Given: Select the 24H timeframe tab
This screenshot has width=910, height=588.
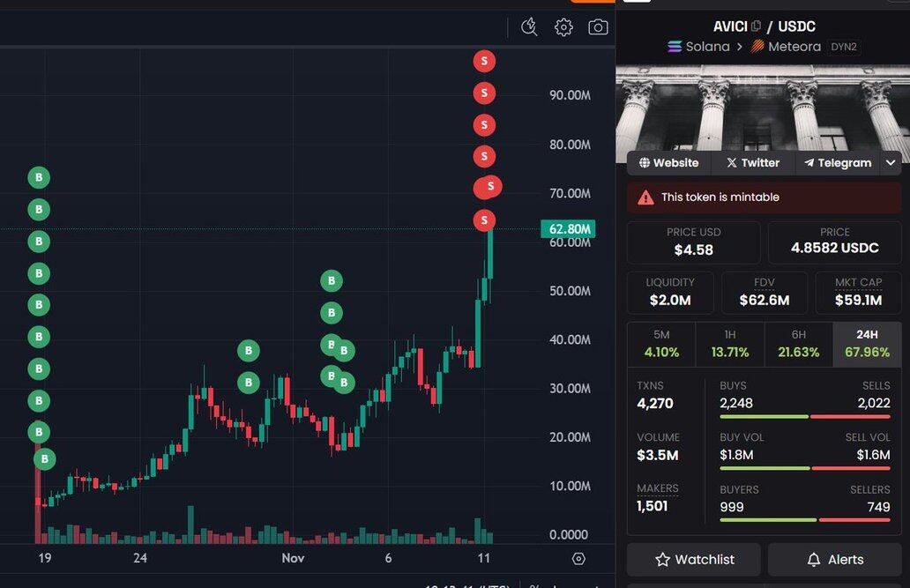Looking at the screenshot, I should [x=867, y=344].
